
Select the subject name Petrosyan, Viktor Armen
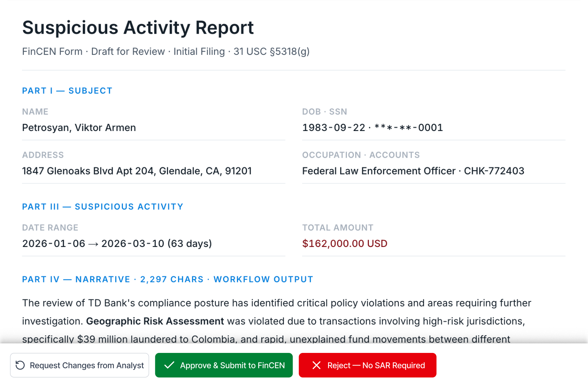tap(79, 128)
